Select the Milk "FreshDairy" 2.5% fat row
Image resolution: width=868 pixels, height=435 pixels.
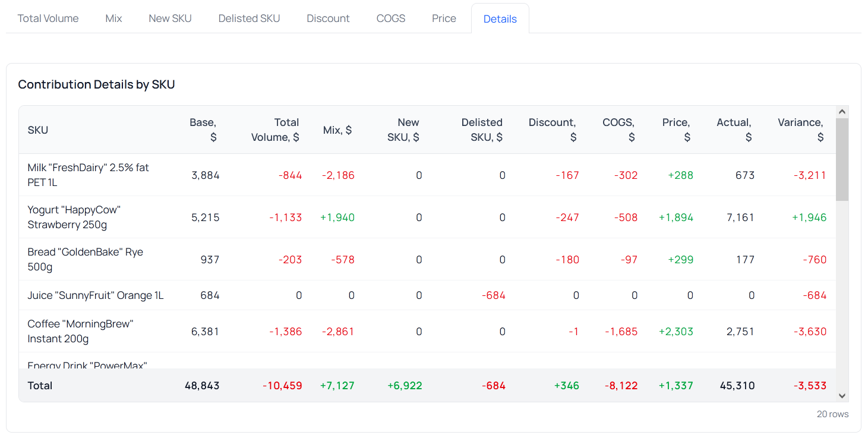coord(88,175)
